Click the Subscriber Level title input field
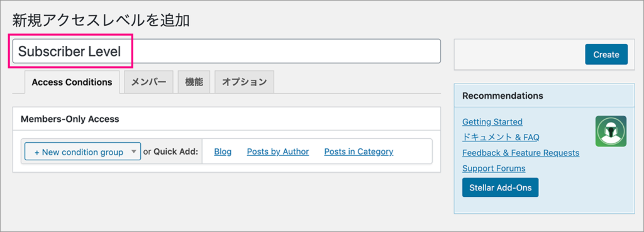The height and width of the screenshot is (232, 644). pyautogui.click(x=226, y=52)
